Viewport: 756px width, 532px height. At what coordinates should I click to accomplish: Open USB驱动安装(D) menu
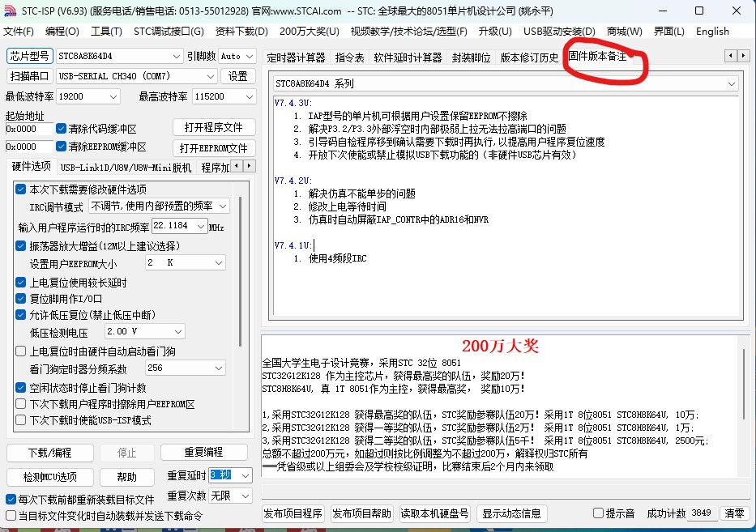click(559, 32)
